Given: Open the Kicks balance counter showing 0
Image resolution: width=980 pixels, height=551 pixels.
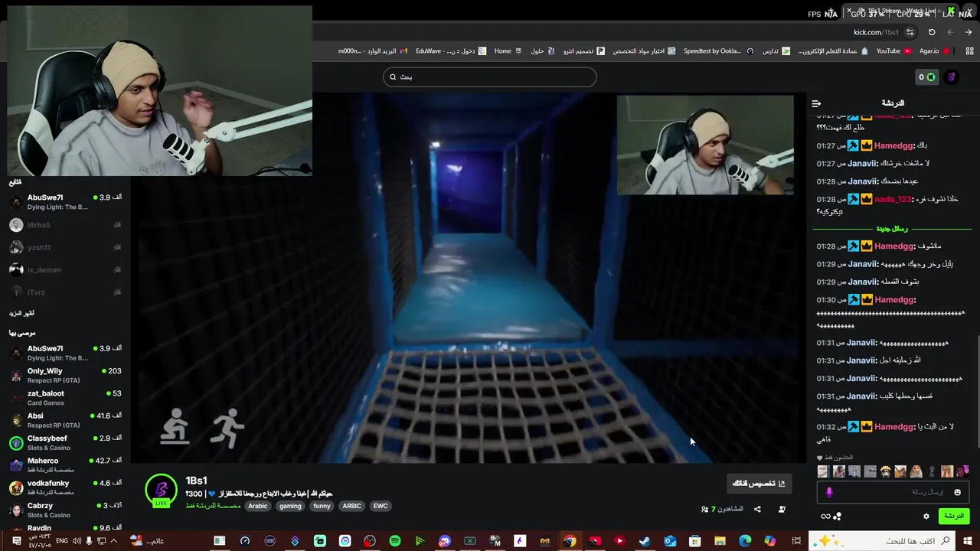Looking at the screenshot, I should tap(926, 77).
